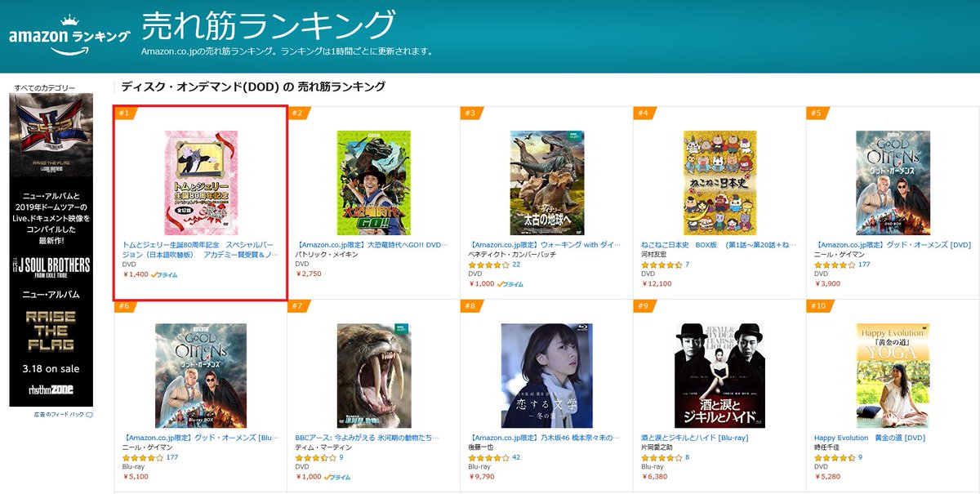Open the saber-tooth BBC Earth DVD cover
Image resolution: width=980 pixels, height=494 pixels.
[x=374, y=376]
